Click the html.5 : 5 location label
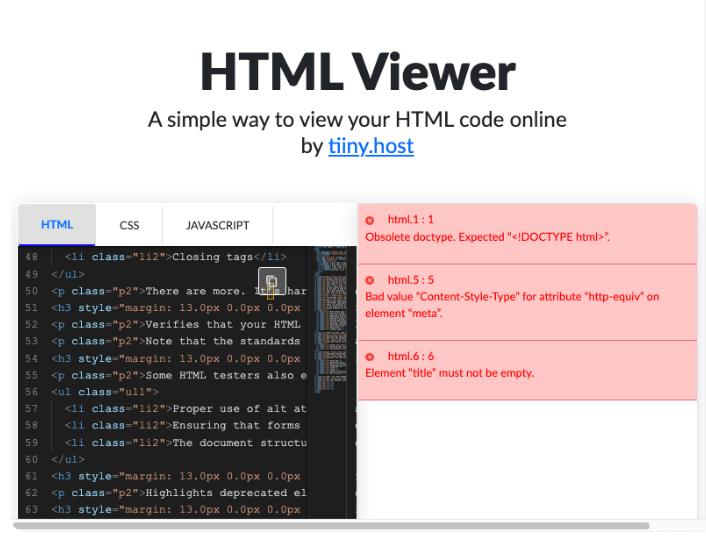 tap(411, 280)
